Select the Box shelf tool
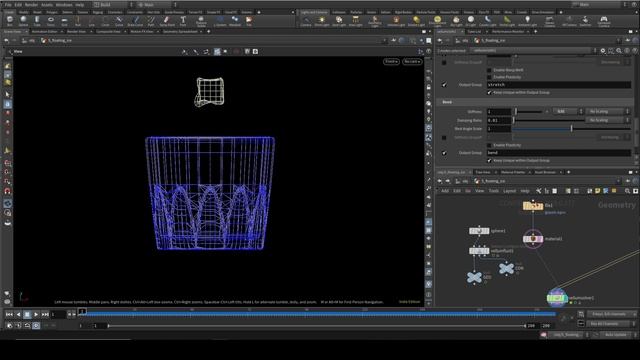This screenshot has height=360, width=640. [x=9, y=21]
